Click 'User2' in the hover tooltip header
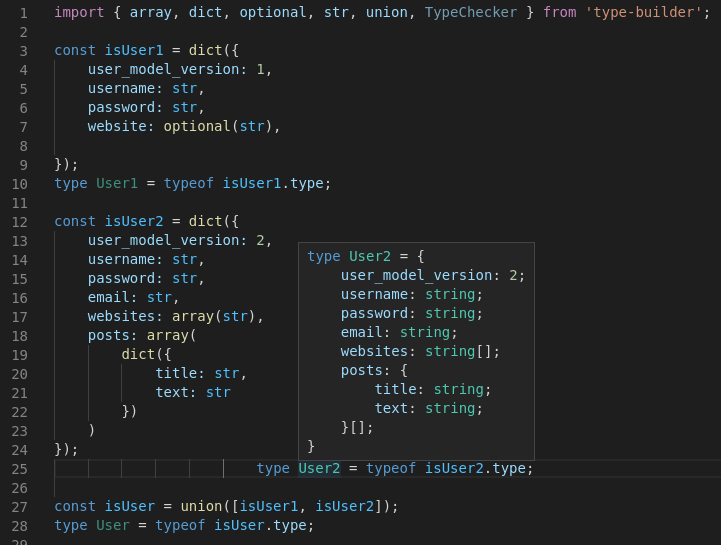This screenshot has width=721, height=545. coord(370,257)
